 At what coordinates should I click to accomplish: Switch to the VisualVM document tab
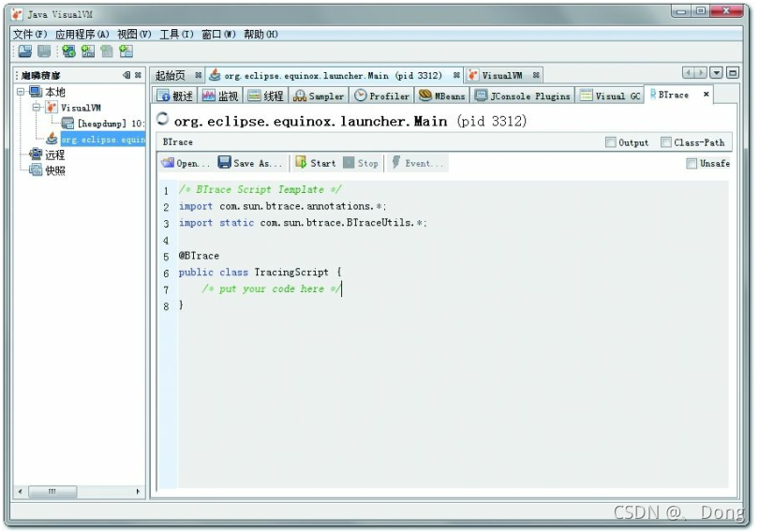[x=502, y=76]
